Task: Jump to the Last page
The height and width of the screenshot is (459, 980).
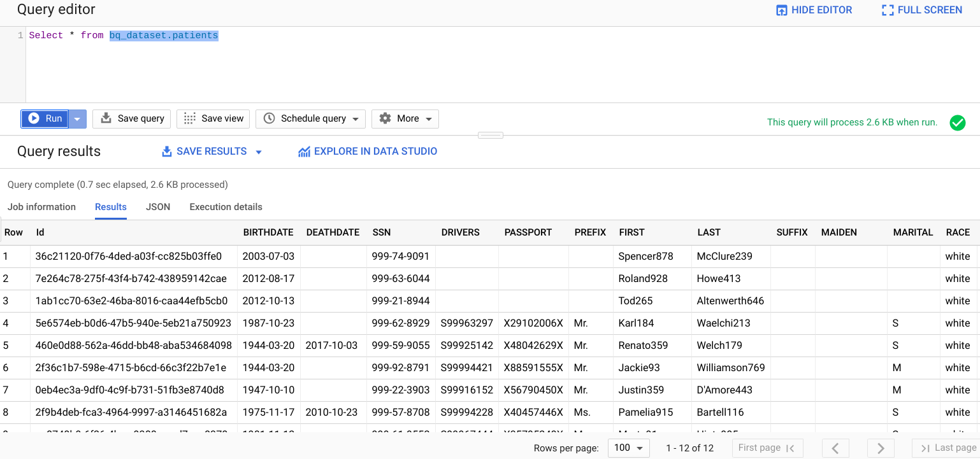Action: (x=948, y=448)
